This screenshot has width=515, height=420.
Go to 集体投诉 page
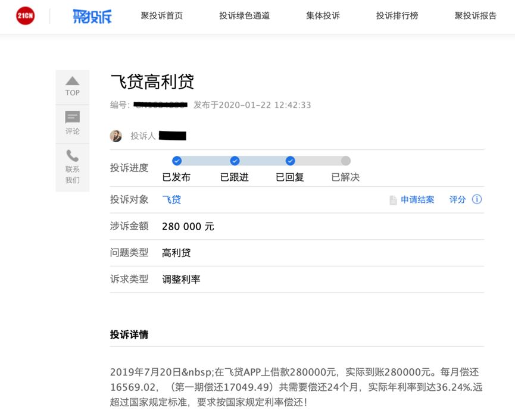tap(323, 15)
